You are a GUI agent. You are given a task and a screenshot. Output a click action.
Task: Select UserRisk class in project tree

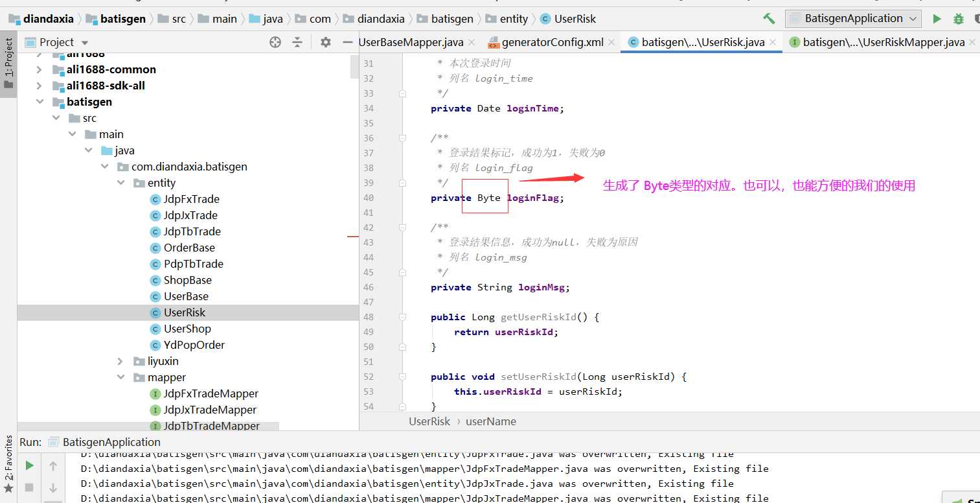click(185, 312)
